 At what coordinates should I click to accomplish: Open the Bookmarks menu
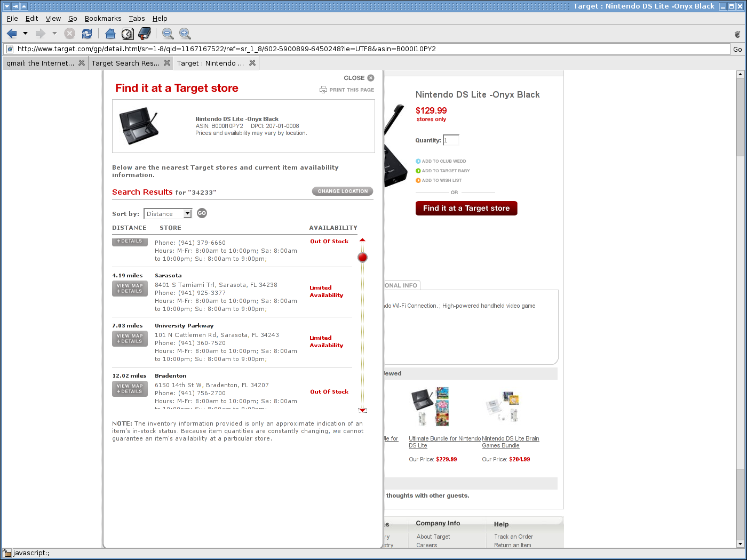coord(103,18)
